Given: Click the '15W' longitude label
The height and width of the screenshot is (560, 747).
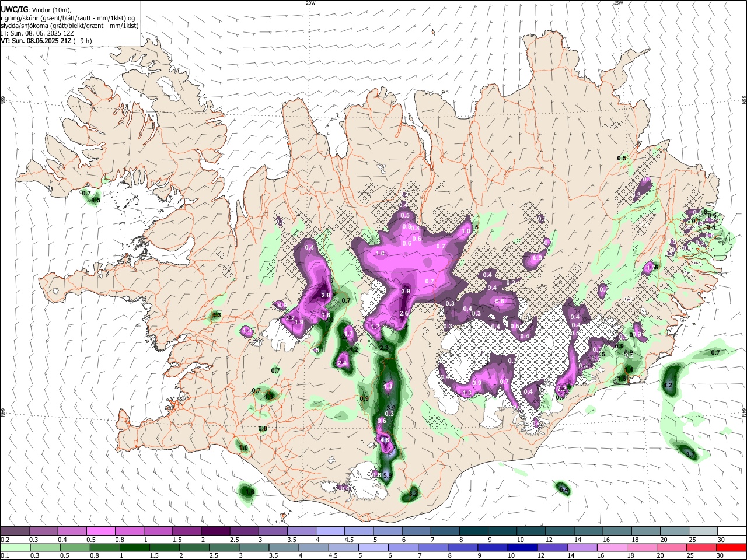Looking at the screenshot, I should [618, 3].
